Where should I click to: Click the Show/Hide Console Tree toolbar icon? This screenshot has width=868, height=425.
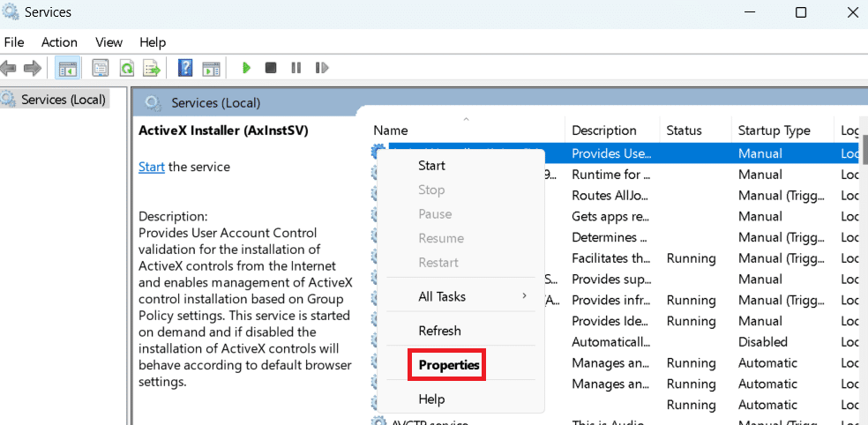[67, 68]
